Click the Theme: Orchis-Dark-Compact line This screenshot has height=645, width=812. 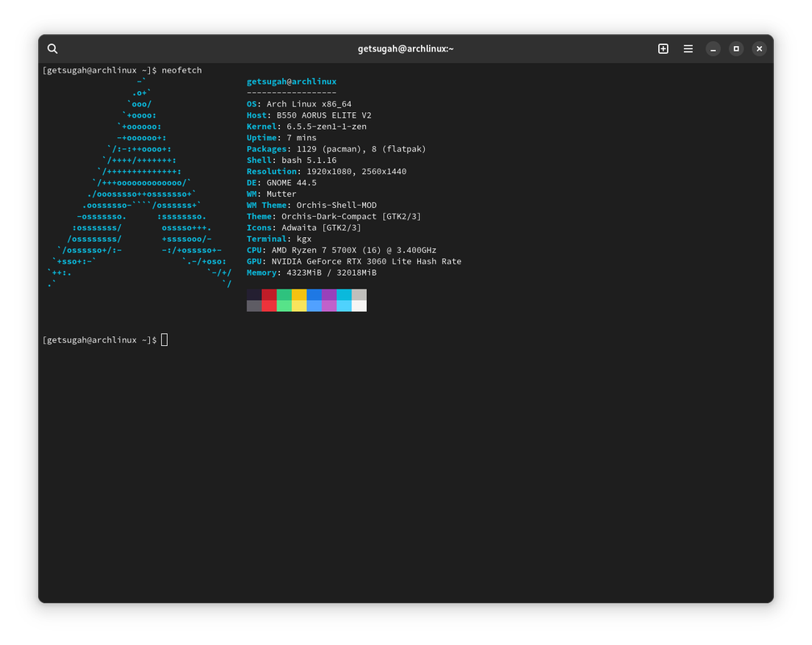(334, 216)
